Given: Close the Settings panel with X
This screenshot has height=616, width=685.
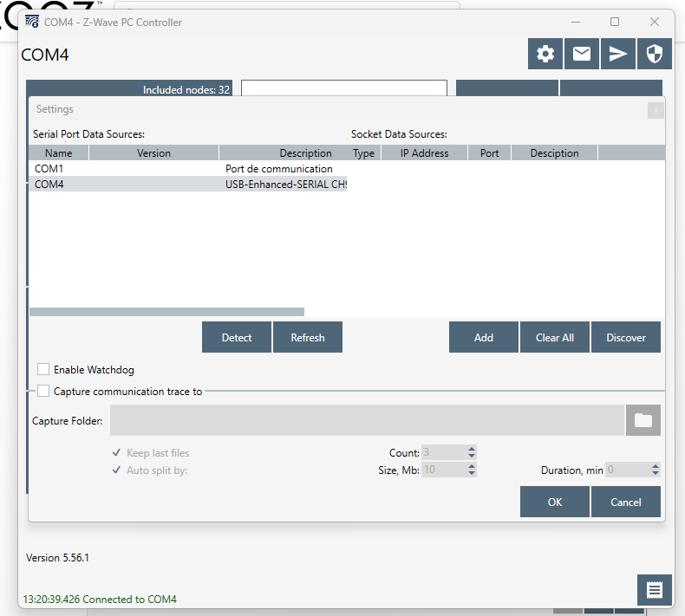Looking at the screenshot, I should [656, 110].
